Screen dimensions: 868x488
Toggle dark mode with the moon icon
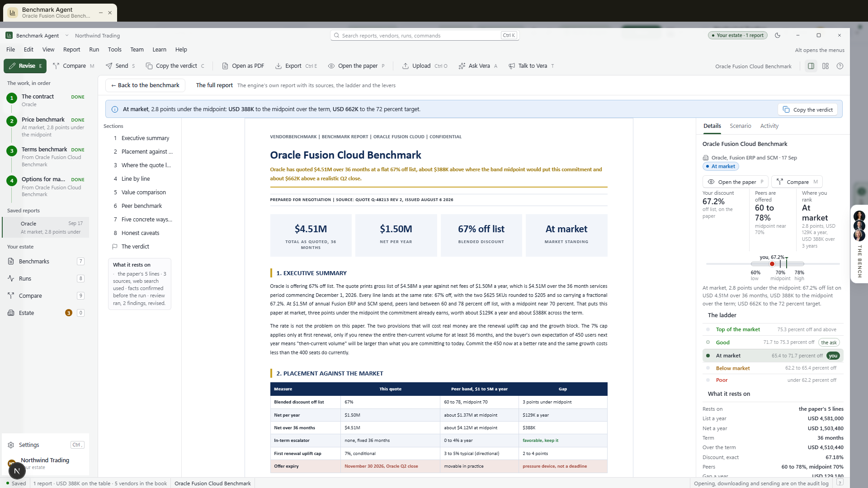click(778, 35)
